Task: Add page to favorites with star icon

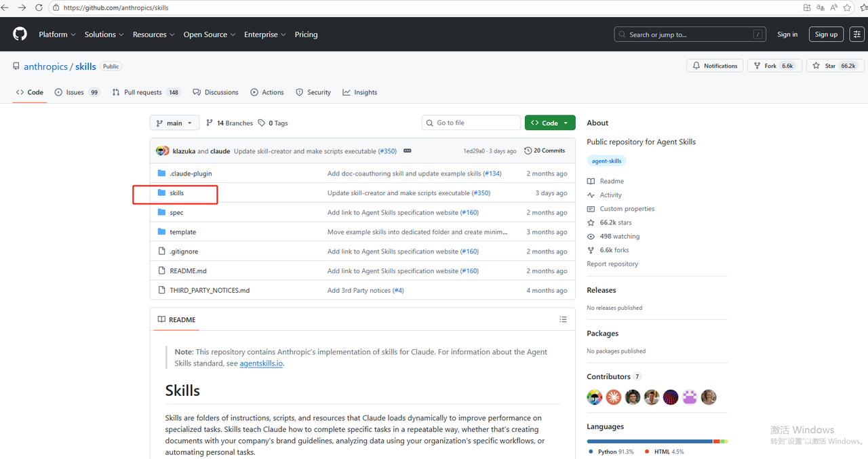Action: click(848, 7)
